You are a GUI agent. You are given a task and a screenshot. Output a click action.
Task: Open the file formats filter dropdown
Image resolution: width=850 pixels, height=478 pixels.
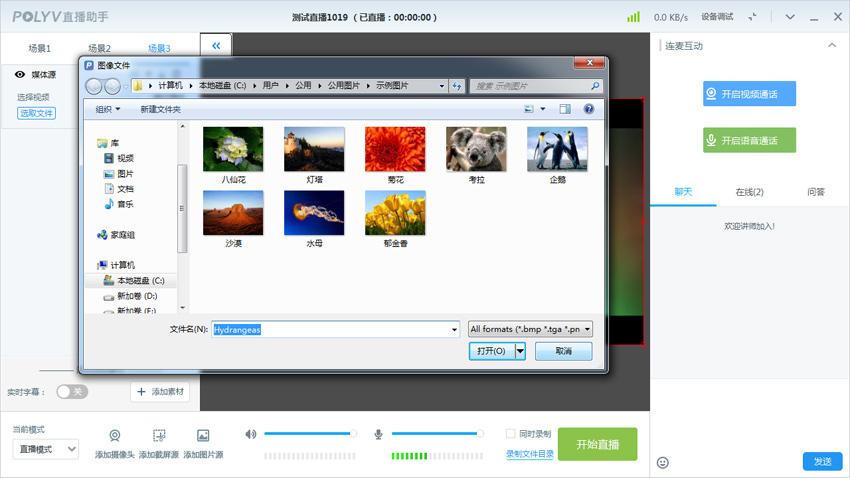click(x=530, y=329)
